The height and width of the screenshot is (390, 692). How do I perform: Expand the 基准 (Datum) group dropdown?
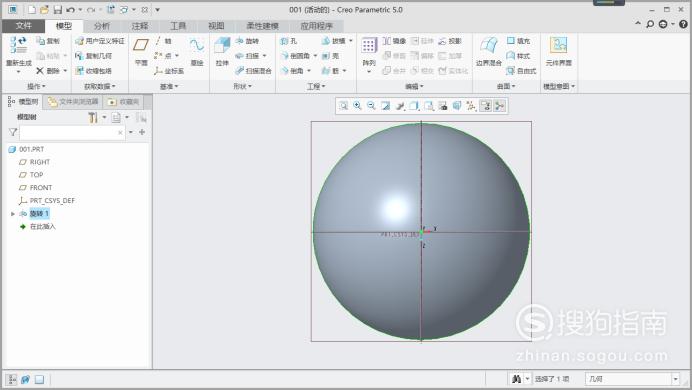(x=169, y=86)
